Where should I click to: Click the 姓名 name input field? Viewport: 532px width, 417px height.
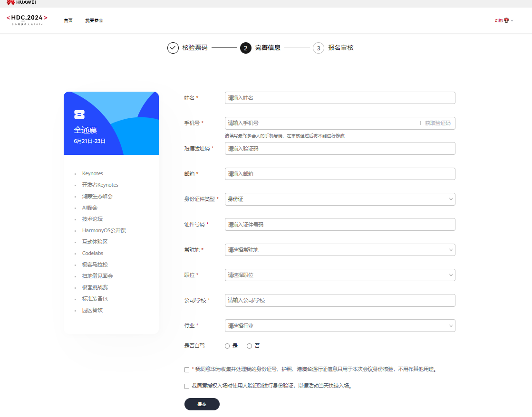click(339, 98)
